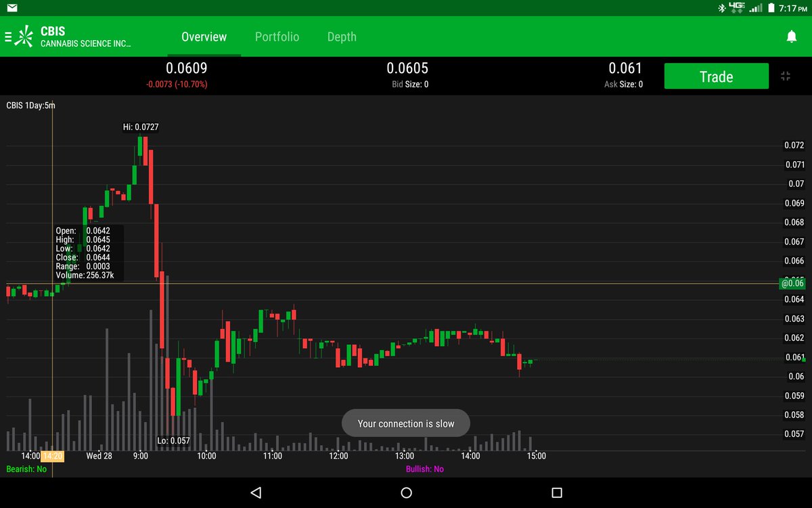Tap the green current price tag on axis
Screen dimensions: 812x508
tap(792, 283)
